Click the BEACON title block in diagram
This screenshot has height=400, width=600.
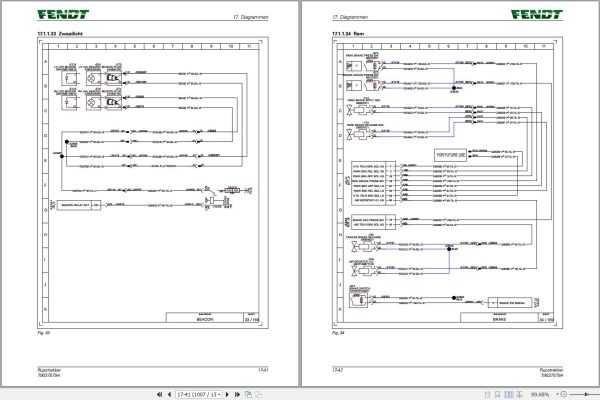click(205, 318)
